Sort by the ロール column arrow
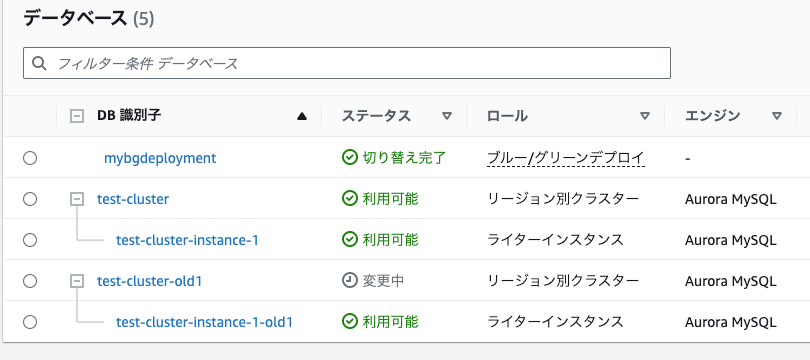This screenshot has height=360, width=810. click(x=645, y=116)
